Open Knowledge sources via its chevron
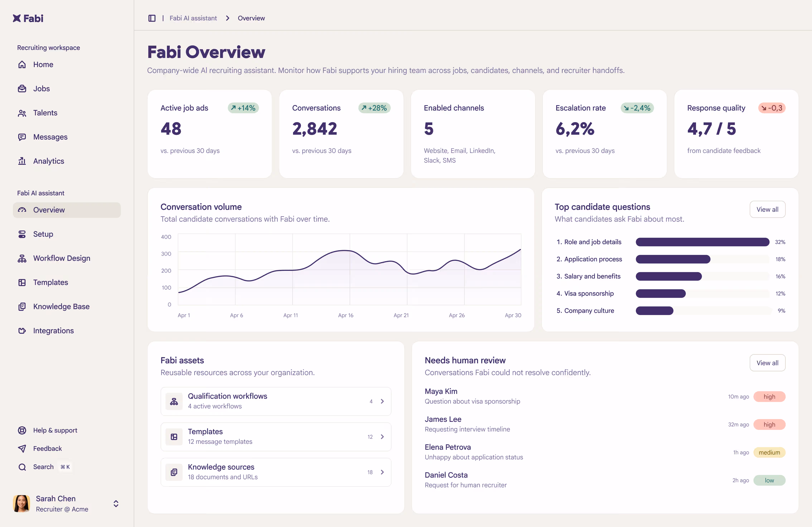The height and width of the screenshot is (527, 812). tap(382, 472)
